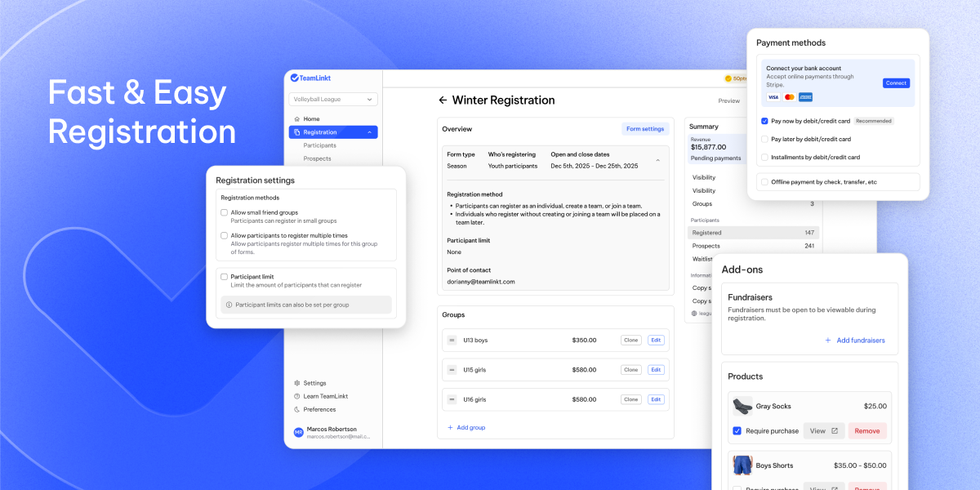Click the Form settings button

click(645, 129)
